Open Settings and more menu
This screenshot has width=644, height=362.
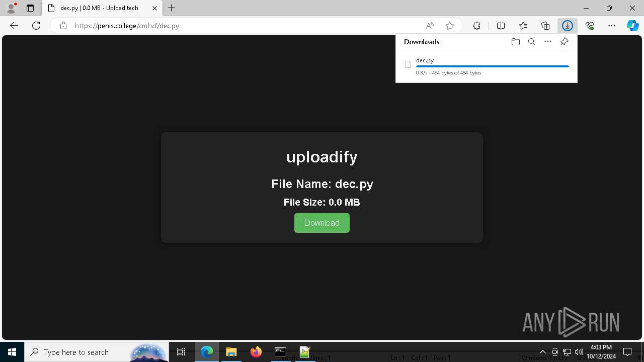[612, 26]
